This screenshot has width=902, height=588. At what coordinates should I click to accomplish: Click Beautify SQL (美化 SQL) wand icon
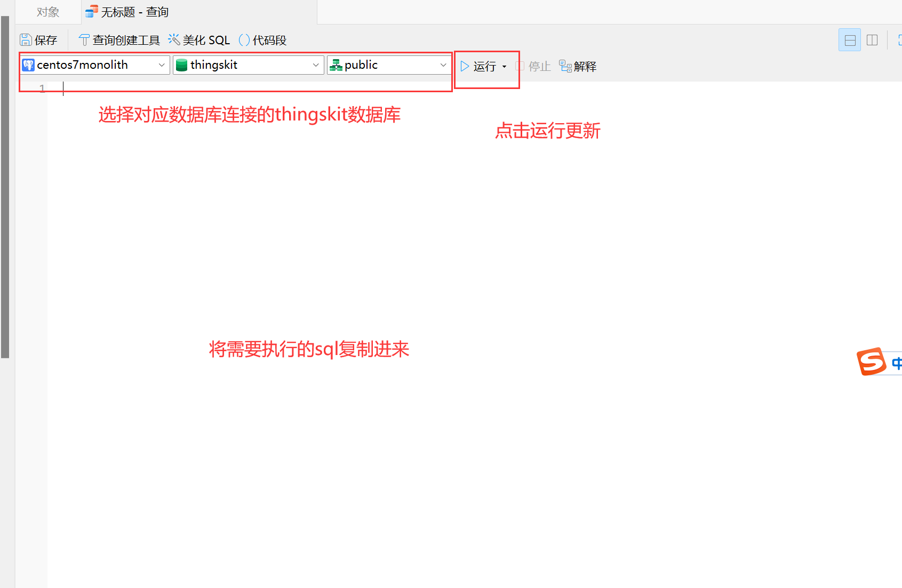[x=174, y=39]
